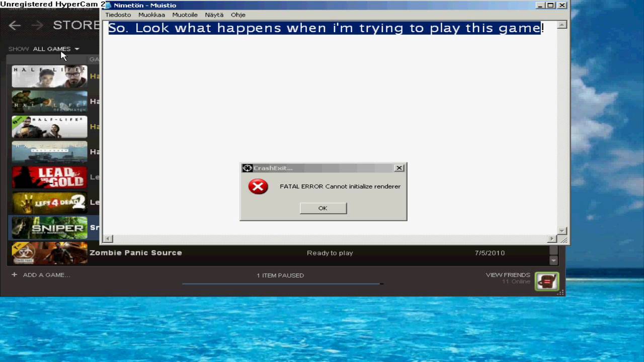Image resolution: width=644 pixels, height=362 pixels.
Task: Click ADD A GAME in Steam
Action: click(x=46, y=275)
